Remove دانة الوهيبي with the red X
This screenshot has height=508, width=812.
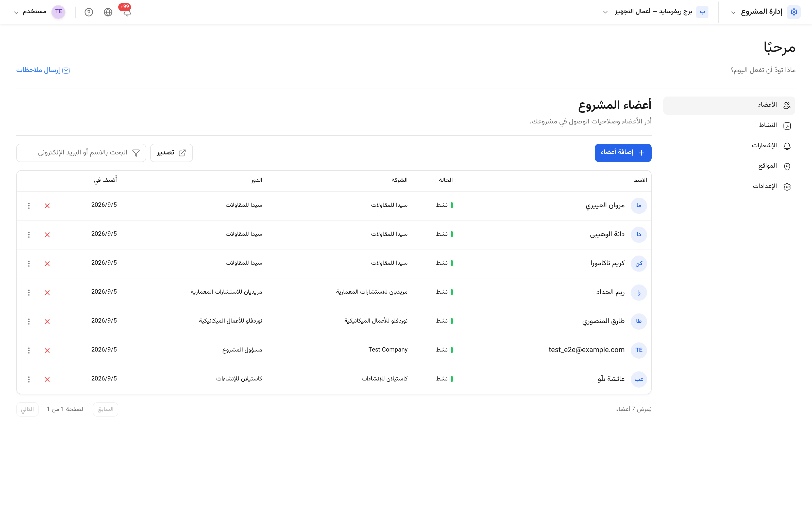tap(47, 234)
